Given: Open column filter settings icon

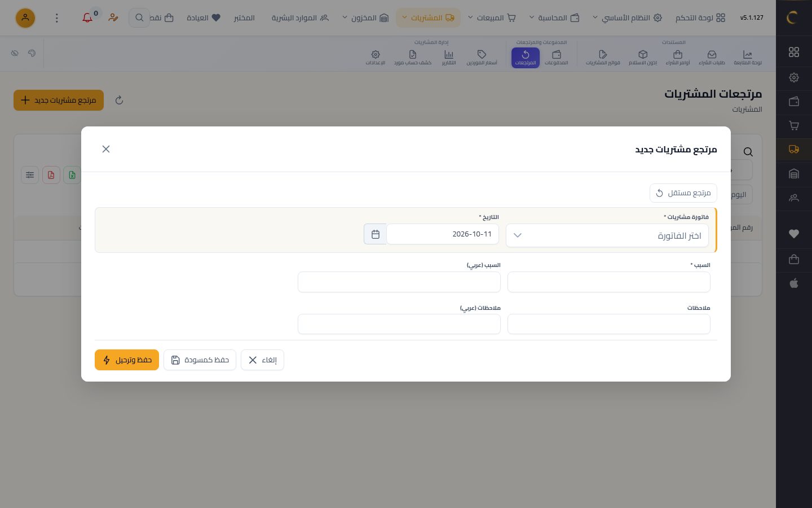Looking at the screenshot, I should point(30,175).
